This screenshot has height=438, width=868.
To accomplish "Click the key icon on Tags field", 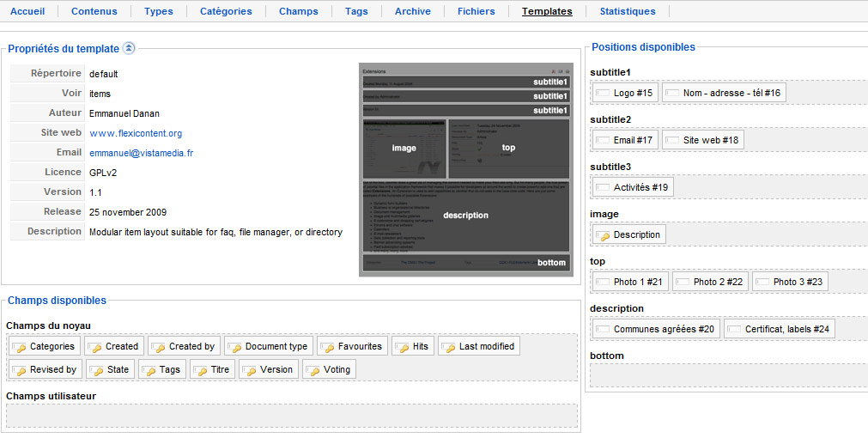I will (x=150, y=370).
